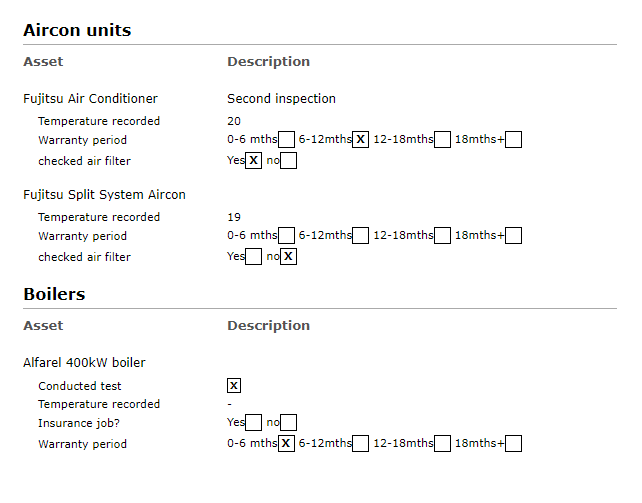The width and height of the screenshot is (642, 503).
Task: Tick 6-12mths boiler warranty period
Action: [360, 443]
